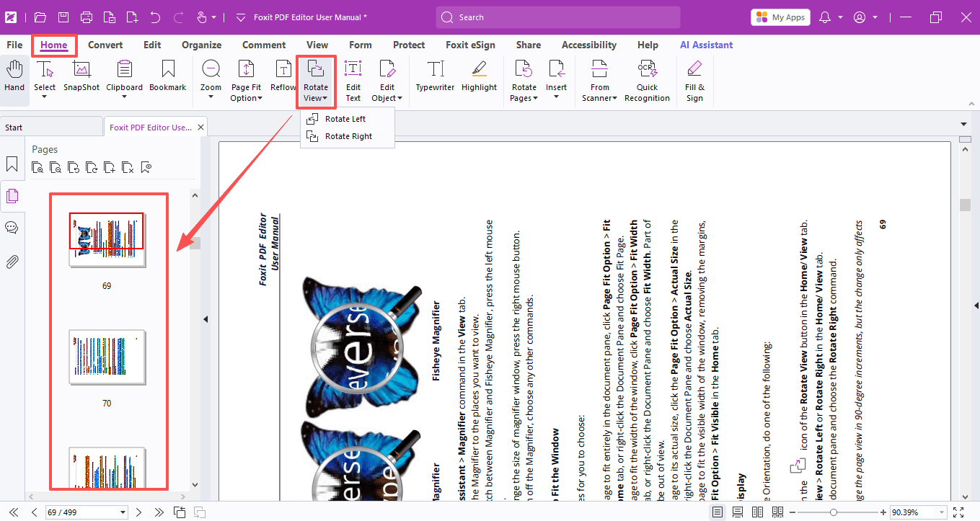Screen dimensions: 980x521
Task: Switch to continuous page view
Action: (737, 512)
